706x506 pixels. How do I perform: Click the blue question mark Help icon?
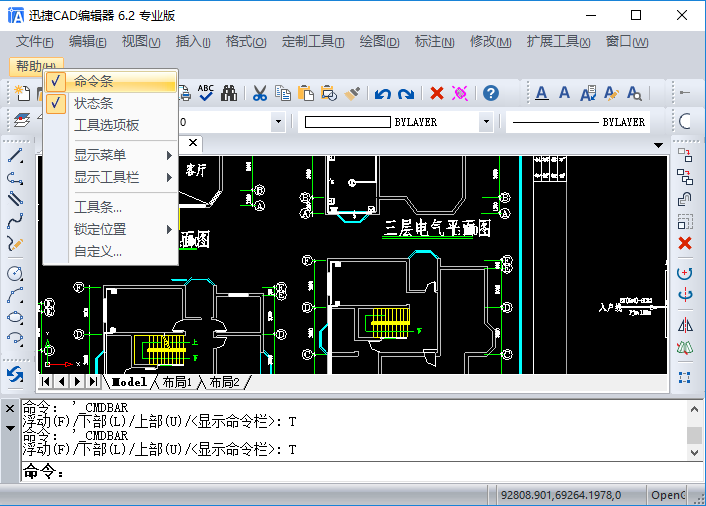pos(491,93)
